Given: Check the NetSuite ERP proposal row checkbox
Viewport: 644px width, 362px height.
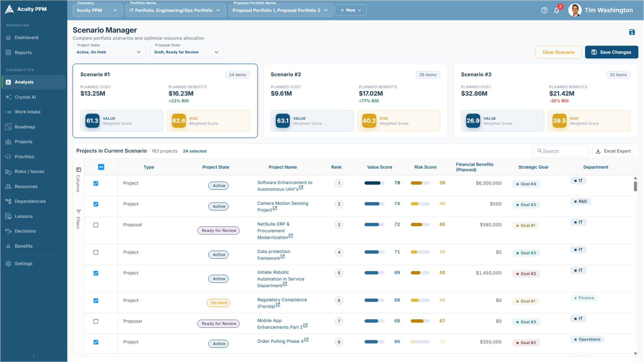Looking at the screenshot, I should 96,225.
